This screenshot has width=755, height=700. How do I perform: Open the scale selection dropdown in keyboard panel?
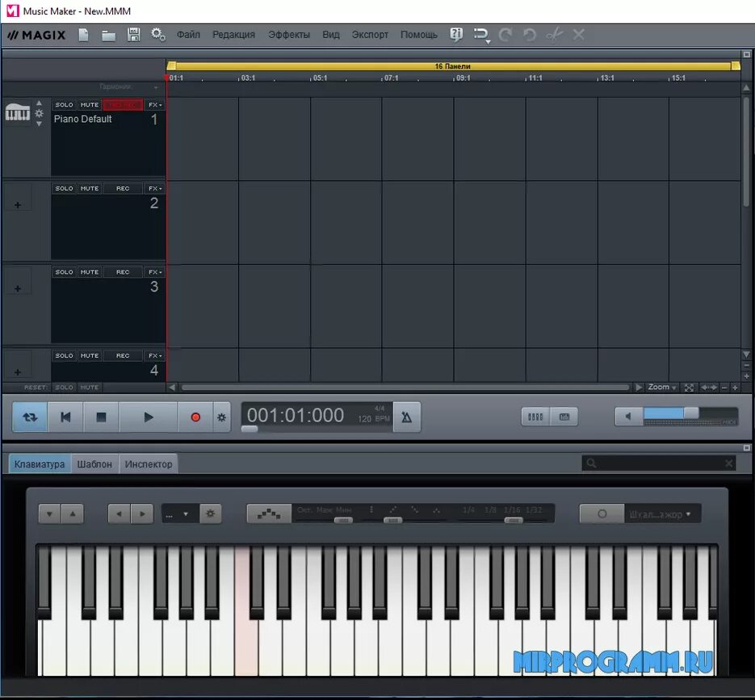pyautogui.click(x=661, y=514)
